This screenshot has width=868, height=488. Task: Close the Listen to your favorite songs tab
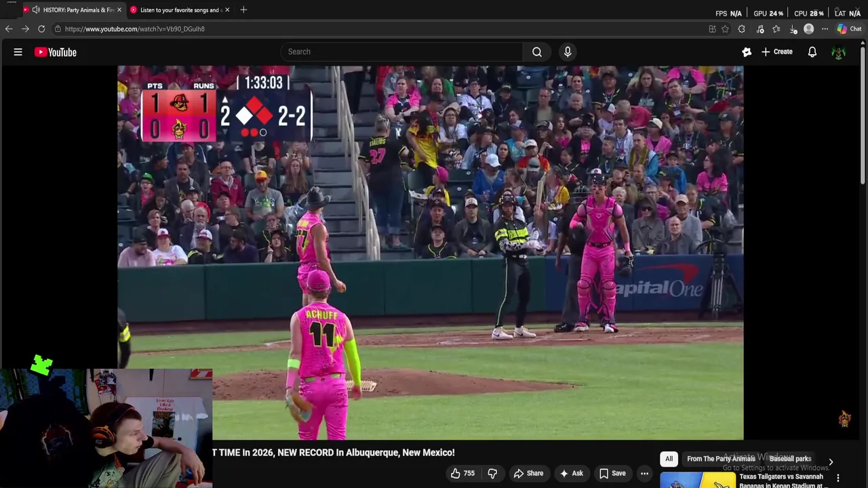tap(227, 10)
